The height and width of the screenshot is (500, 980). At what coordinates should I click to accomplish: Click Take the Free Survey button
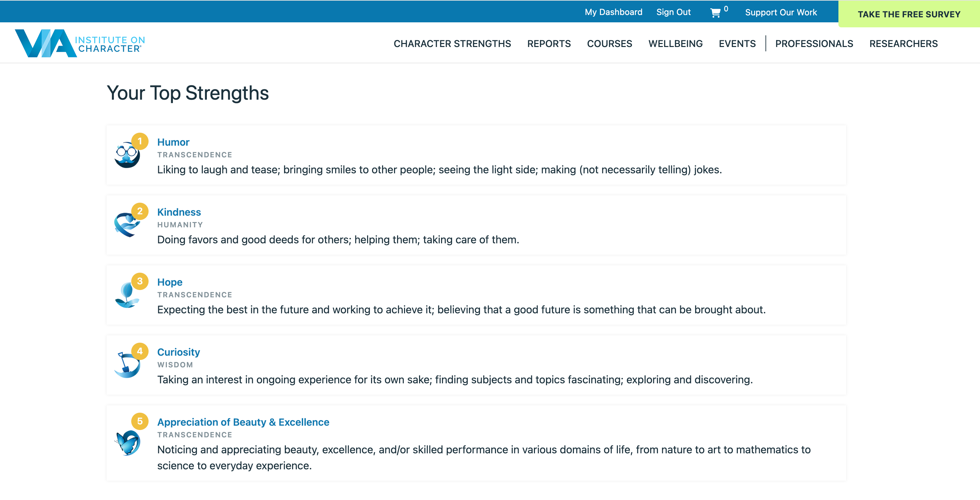[x=909, y=14]
